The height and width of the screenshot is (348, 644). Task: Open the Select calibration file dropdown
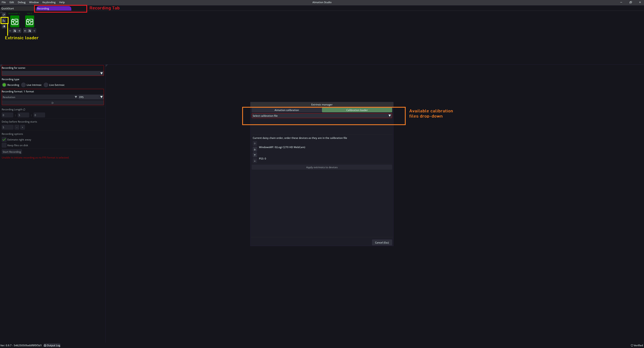[x=321, y=116]
